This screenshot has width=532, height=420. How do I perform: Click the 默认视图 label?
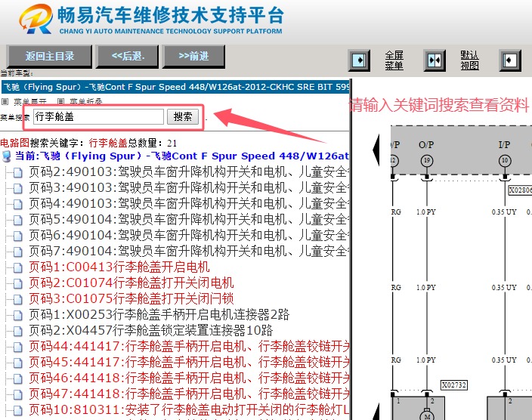pyautogui.click(x=469, y=60)
